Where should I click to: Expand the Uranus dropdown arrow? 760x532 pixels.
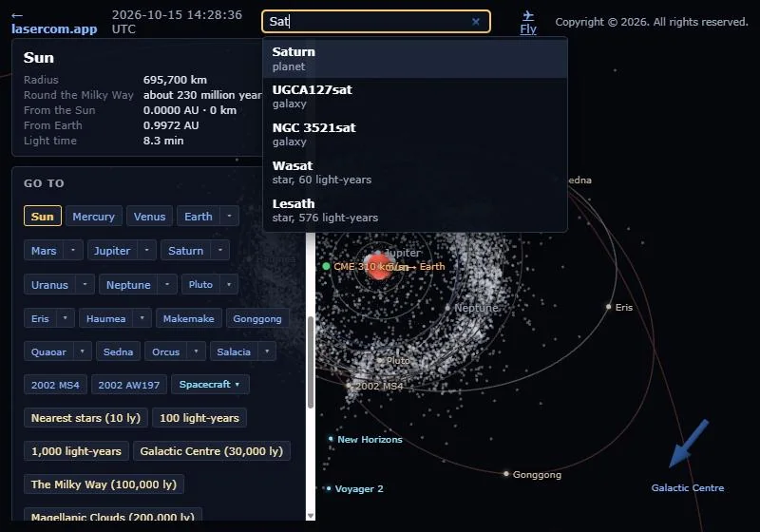(x=85, y=284)
